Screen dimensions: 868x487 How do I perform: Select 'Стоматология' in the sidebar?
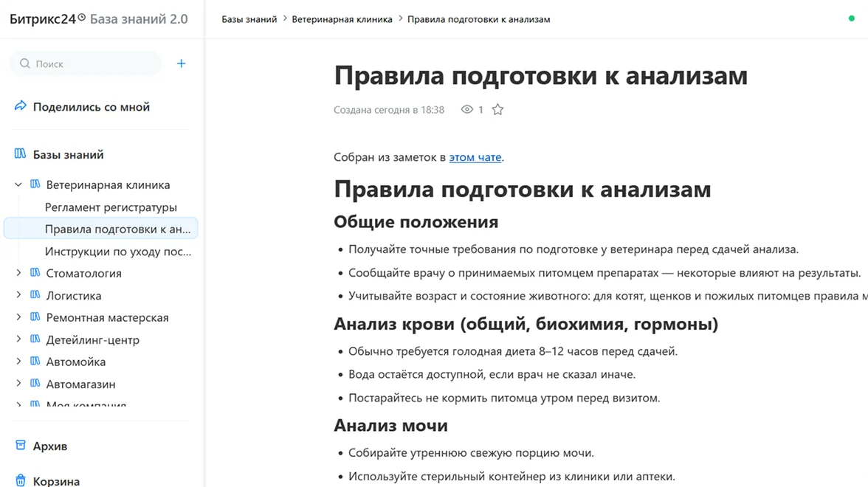point(83,273)
